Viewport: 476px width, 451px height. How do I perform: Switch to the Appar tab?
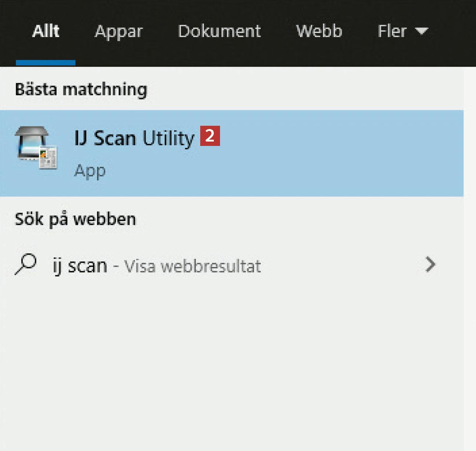(118, 31)
